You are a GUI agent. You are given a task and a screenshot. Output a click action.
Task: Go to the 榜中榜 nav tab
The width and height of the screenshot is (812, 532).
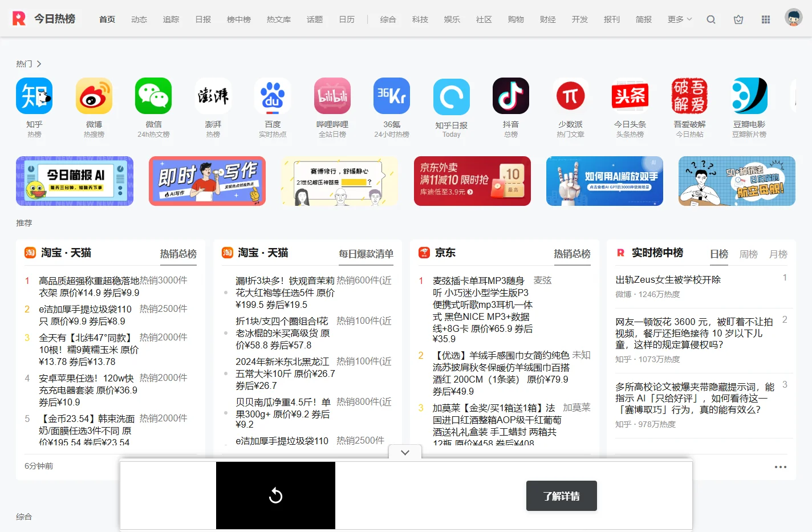point(239,19)
